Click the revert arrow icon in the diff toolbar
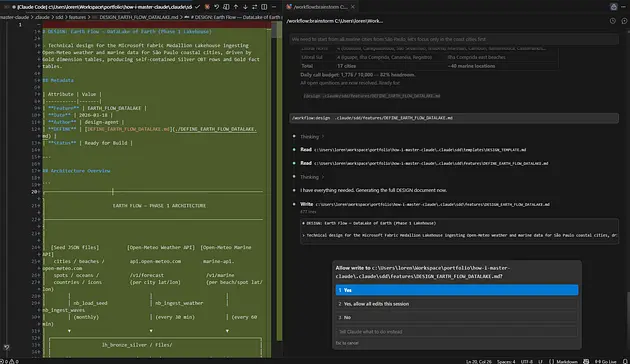 pos(217,7)
